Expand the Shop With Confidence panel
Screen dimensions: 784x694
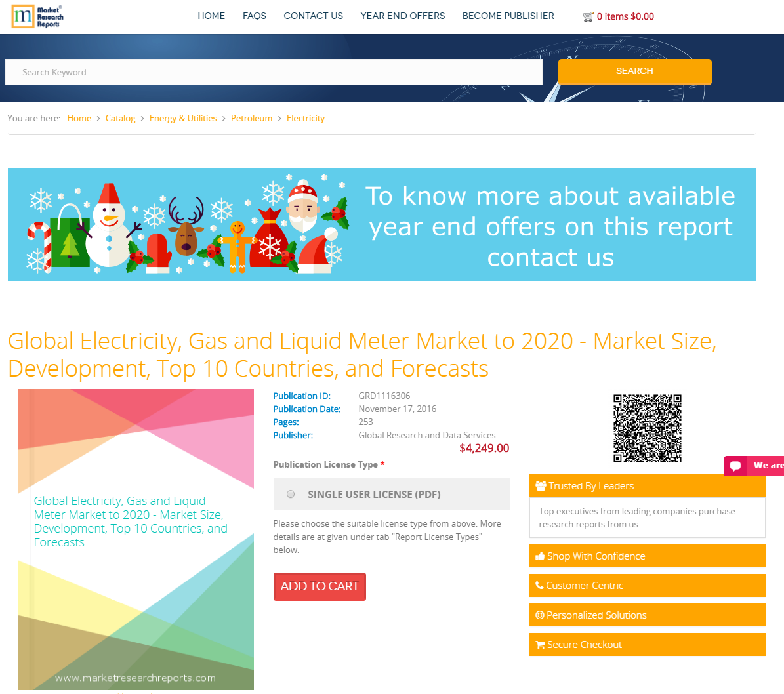click(x=646, y=556)
